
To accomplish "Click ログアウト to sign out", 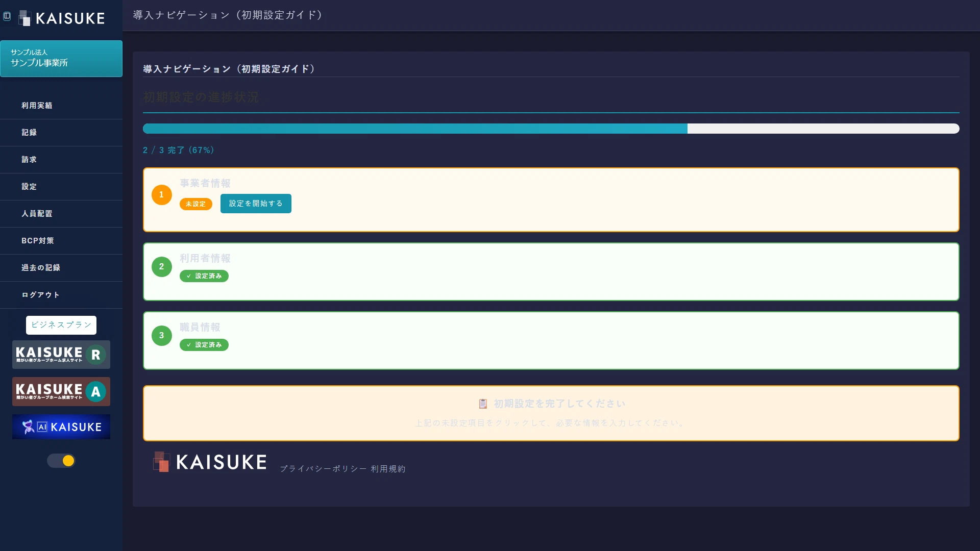I will (61, 295).
